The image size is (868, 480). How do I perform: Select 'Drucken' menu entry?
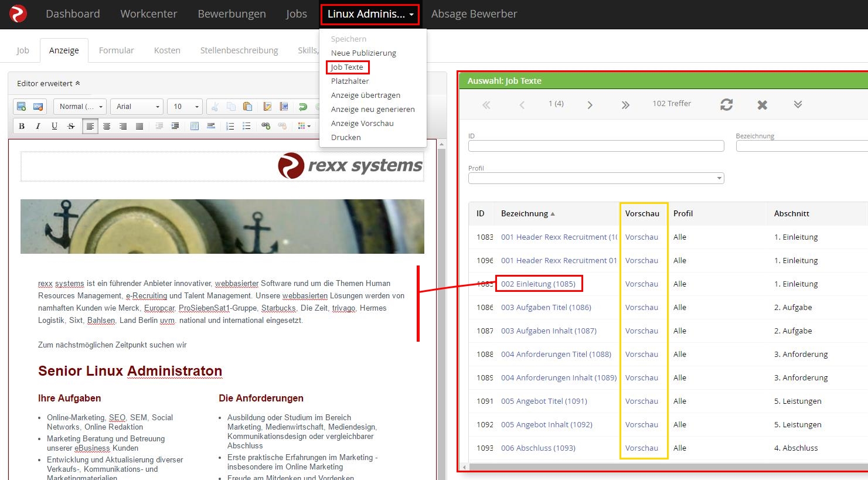346,137
